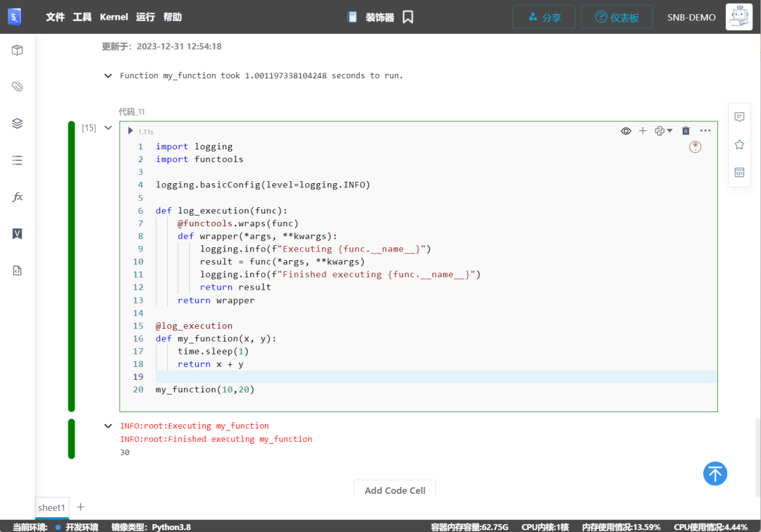Click the [15] execution count label
Viewport: 761px width, 532px height.
(x=89, y=128)
